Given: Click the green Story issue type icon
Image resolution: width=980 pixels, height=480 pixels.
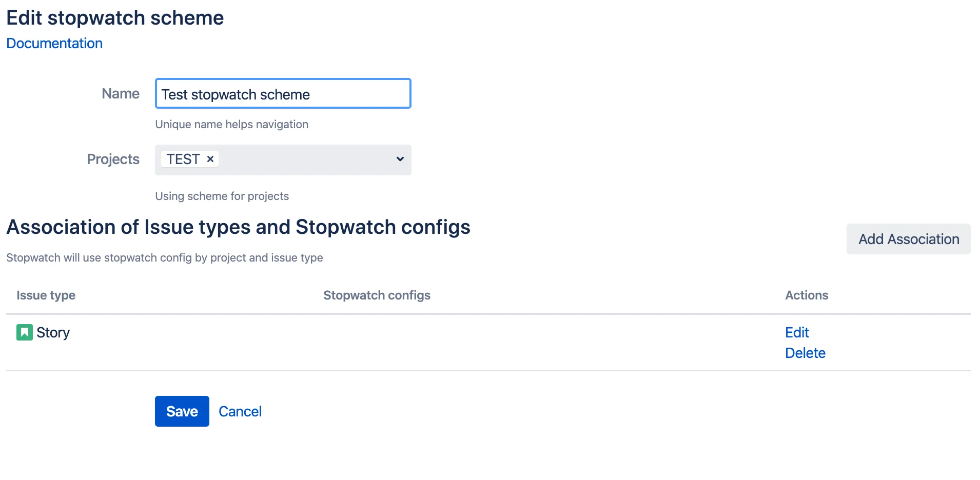Looking at the screenshot, I should pos(25,332).
